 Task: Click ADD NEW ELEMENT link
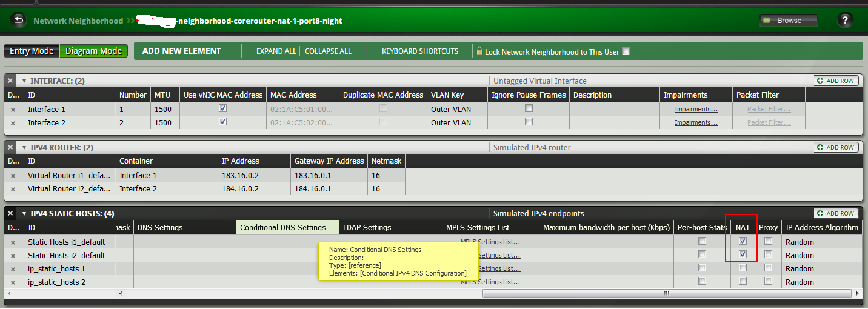181,51
